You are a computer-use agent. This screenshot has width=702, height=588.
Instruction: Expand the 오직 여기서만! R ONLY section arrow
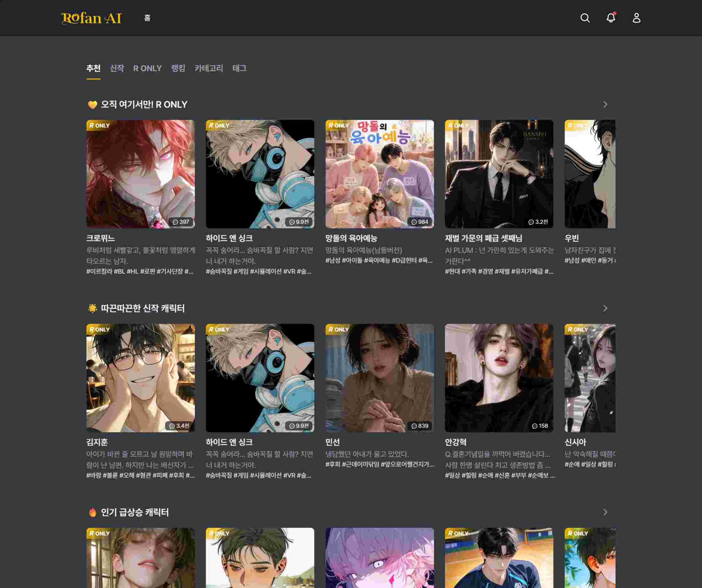[x=605, y=104]
